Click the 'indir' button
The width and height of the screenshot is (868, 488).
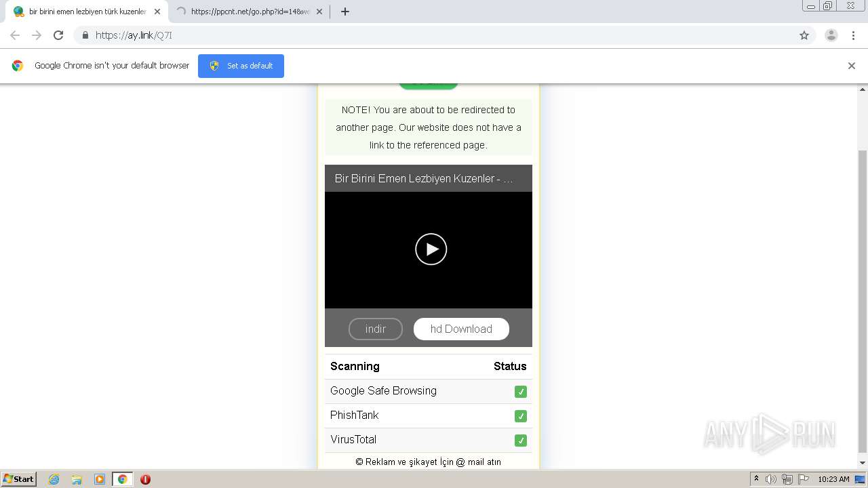coord(376,329)
